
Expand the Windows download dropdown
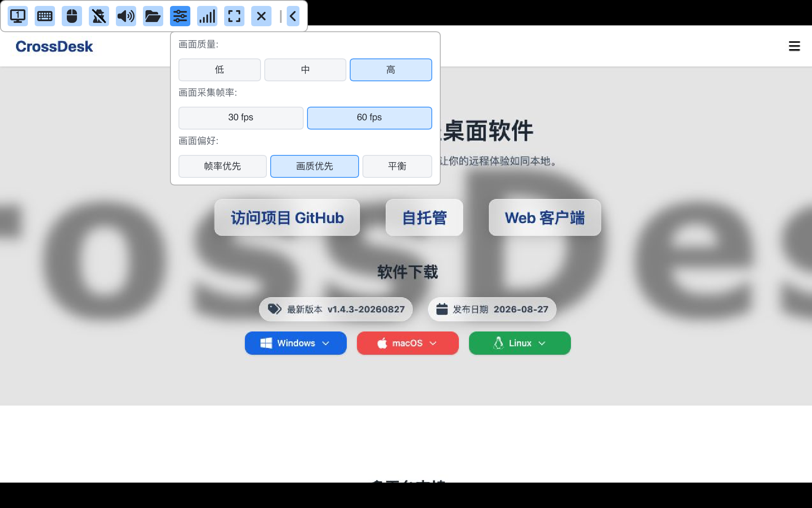296,343
